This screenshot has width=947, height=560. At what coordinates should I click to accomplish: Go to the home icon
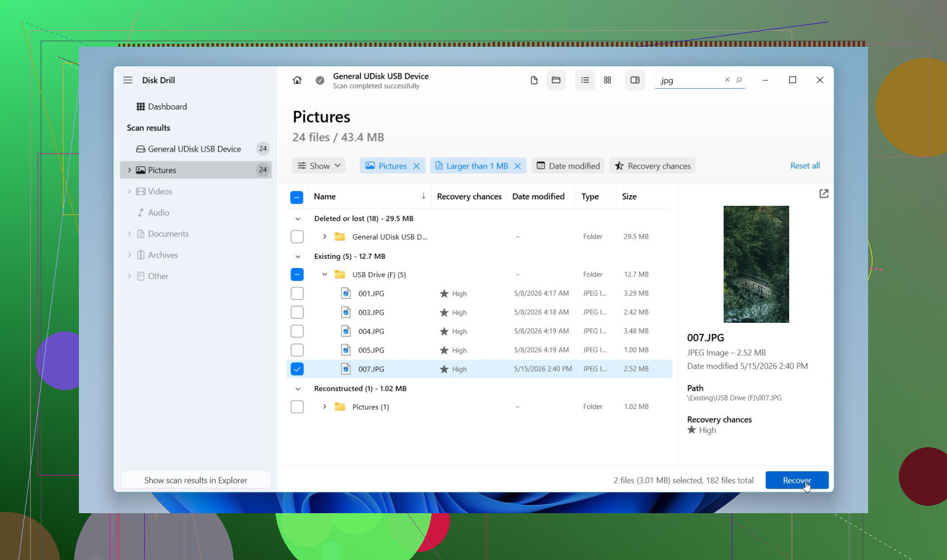click(x=297, y=80)
